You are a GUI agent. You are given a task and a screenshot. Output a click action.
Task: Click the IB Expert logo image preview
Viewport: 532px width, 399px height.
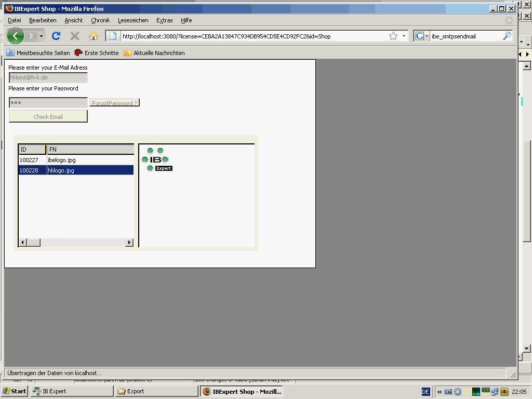coord(157,159)
